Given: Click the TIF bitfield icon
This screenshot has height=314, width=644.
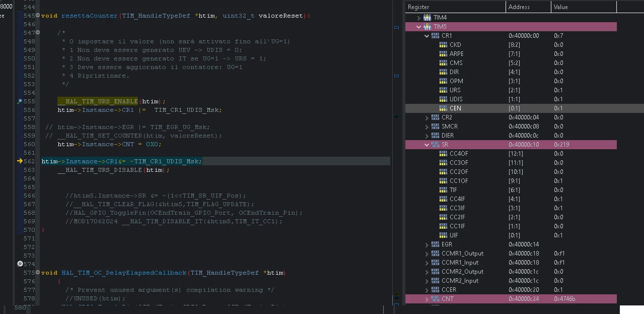Looking at the screenshot, I should (443, 190).
